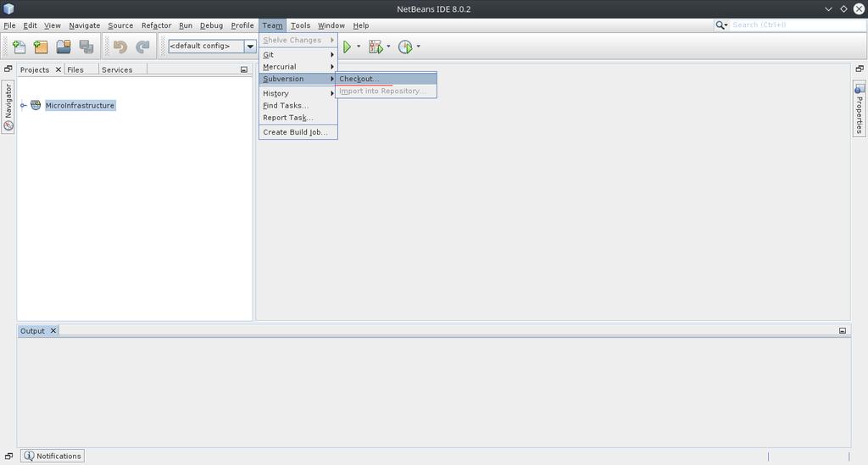This screenshot has height=465, width=868.
Task: Open the Navigator side panel
Action: [8, 107]
